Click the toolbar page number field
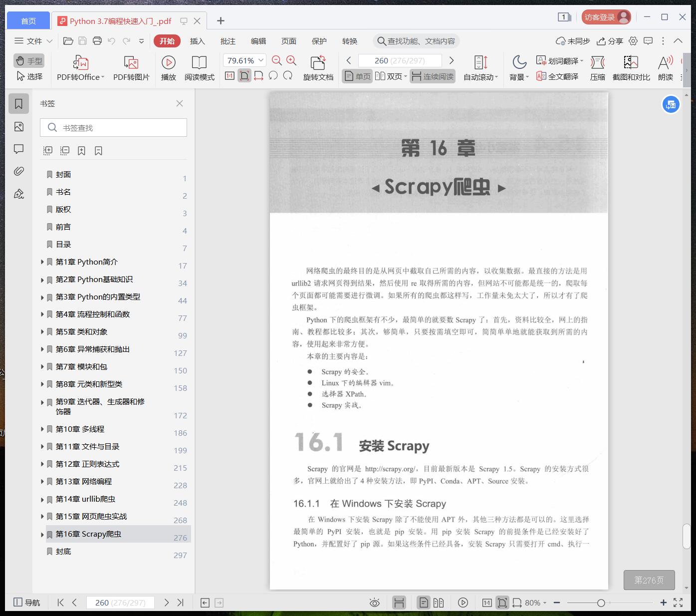The height and width of the screenshot is (616, 696). pos(400,61)
